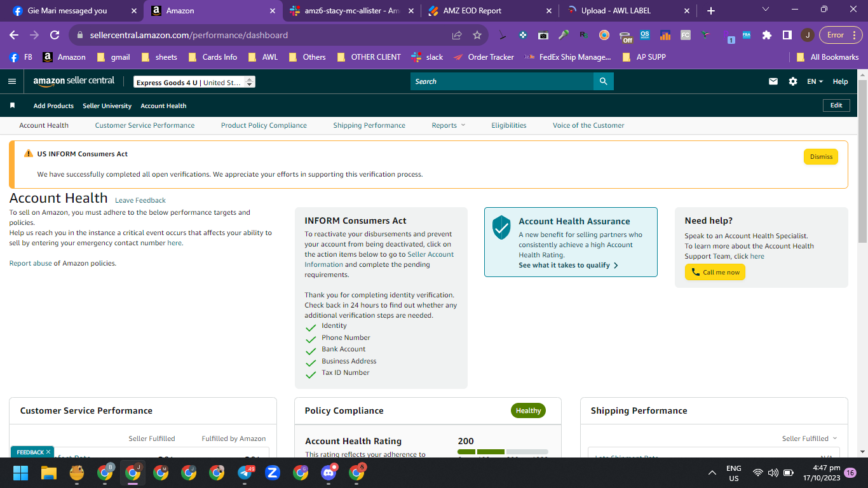868x488 pixels.
Task: Open the Shipping Performance tab
Action: [x=369, y=125]
